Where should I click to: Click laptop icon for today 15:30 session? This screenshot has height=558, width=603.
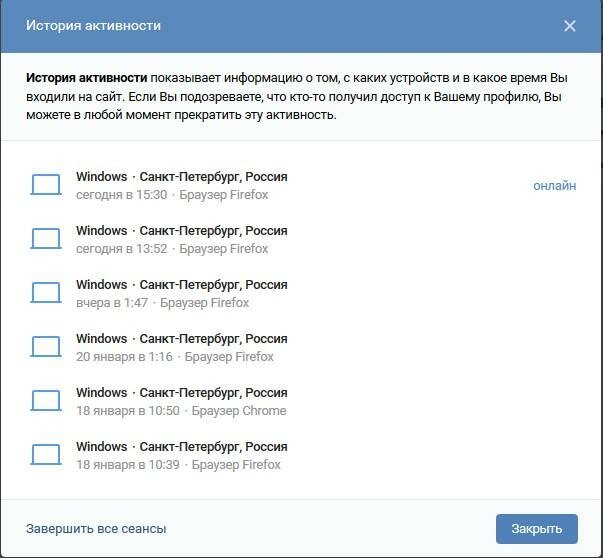pos(46,185)
